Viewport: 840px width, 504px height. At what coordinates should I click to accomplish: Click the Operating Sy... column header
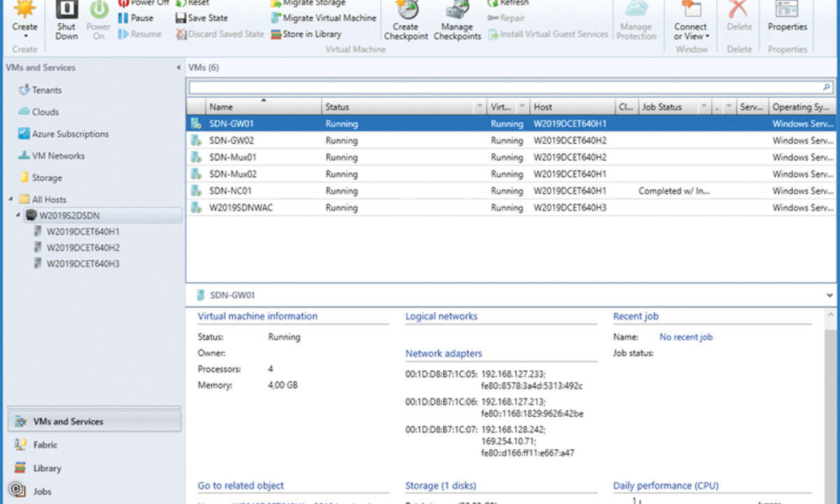pos(801,107)
